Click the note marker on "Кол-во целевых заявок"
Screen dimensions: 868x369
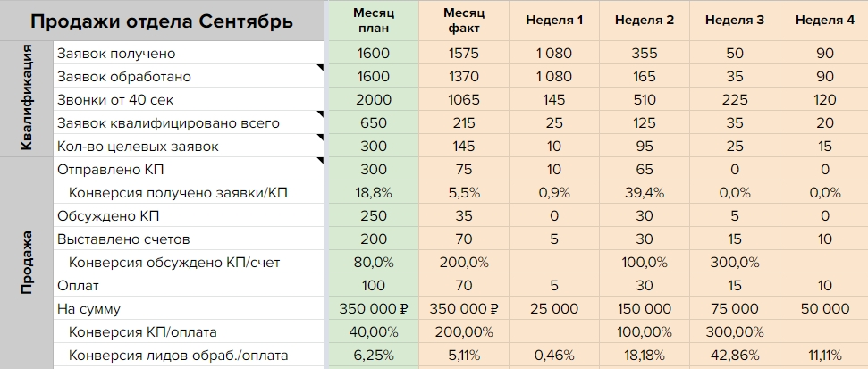(x=319, y=138)
